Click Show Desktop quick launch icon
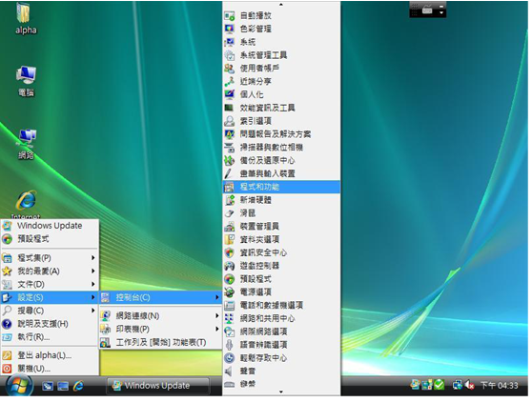532x402 pixels. point(48,386)
